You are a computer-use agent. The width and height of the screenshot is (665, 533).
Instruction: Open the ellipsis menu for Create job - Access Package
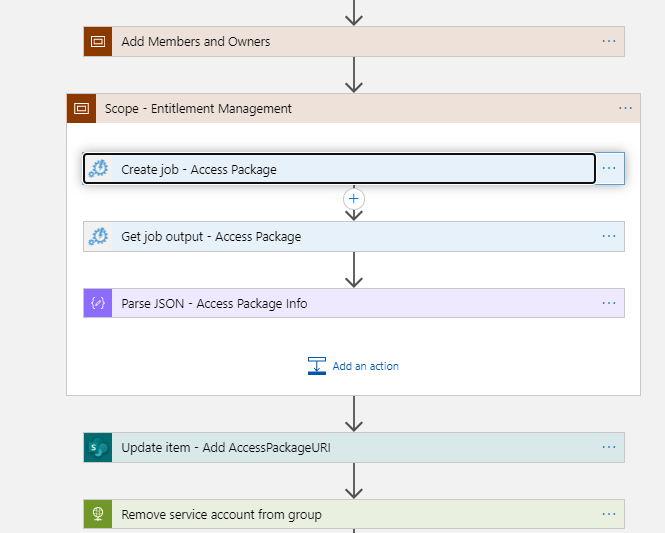609,168
